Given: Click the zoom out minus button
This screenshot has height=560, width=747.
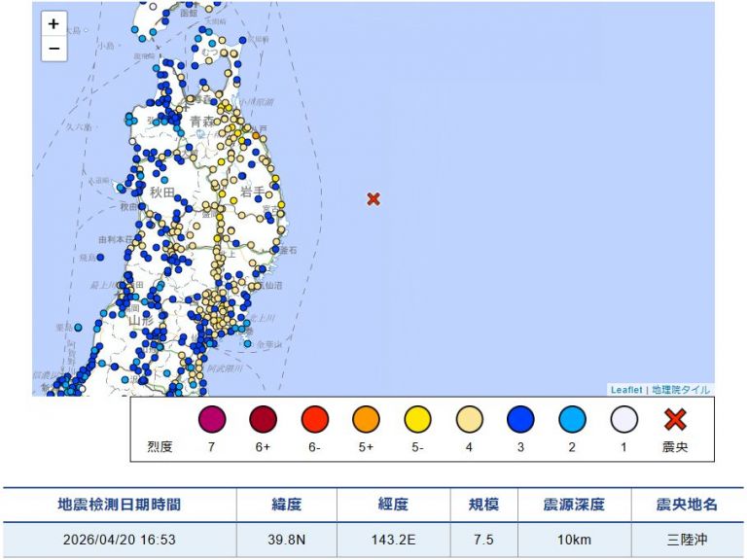Looking at the screenshot, I should (53, 49).
